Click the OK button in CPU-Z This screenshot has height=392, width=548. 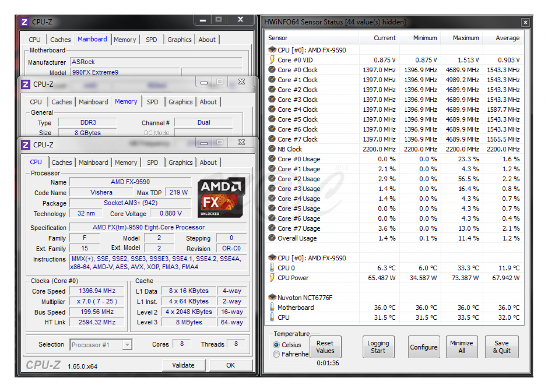coord(231,365)
